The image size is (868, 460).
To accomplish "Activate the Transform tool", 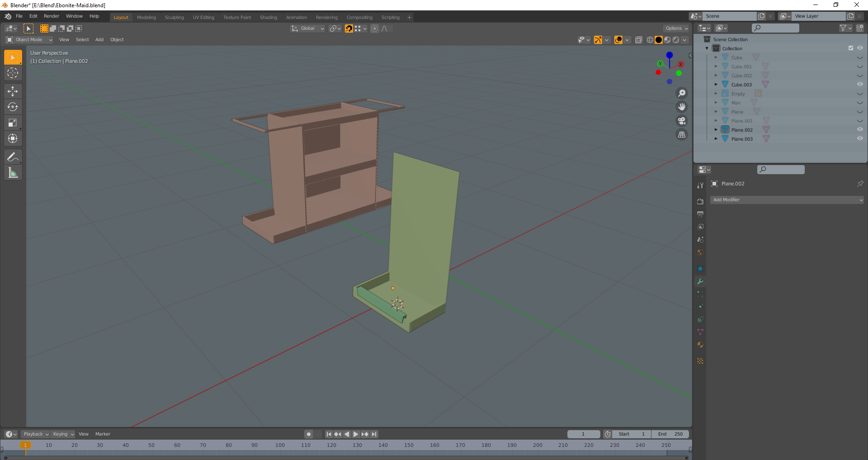I will click(13, 138).
